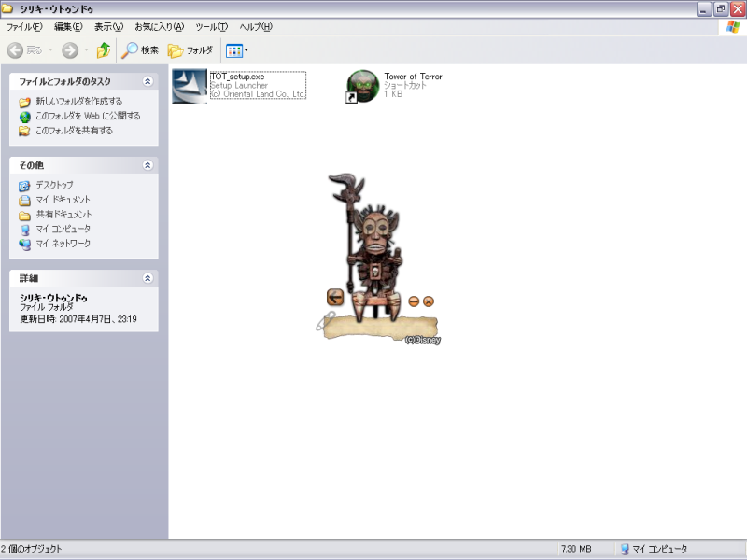This screenshot has height=560, width=747.
Task: Click the マイ ドキュメント icon in sidebar
Action: [x=25, y=201]
